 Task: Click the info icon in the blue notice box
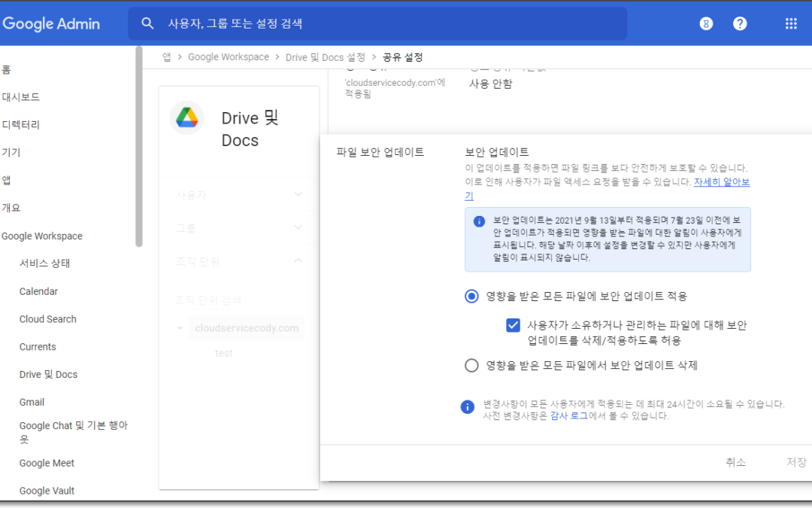tap(479, 221)
